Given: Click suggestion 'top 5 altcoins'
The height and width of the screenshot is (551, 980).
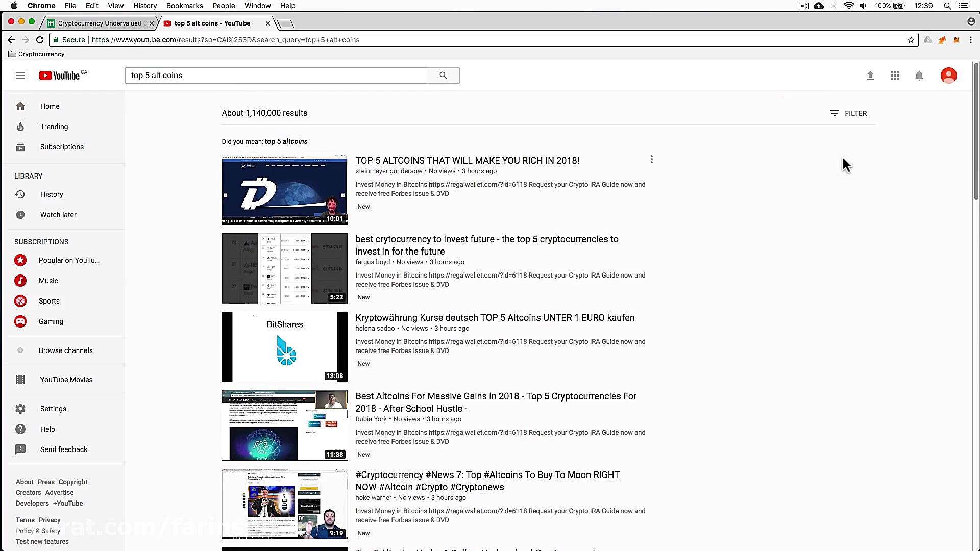Looking at the screenshot, I should coord(286,141).
